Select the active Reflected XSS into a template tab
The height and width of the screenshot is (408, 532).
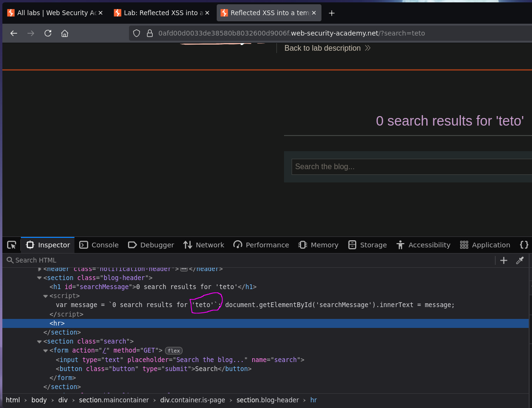point(269,13)
